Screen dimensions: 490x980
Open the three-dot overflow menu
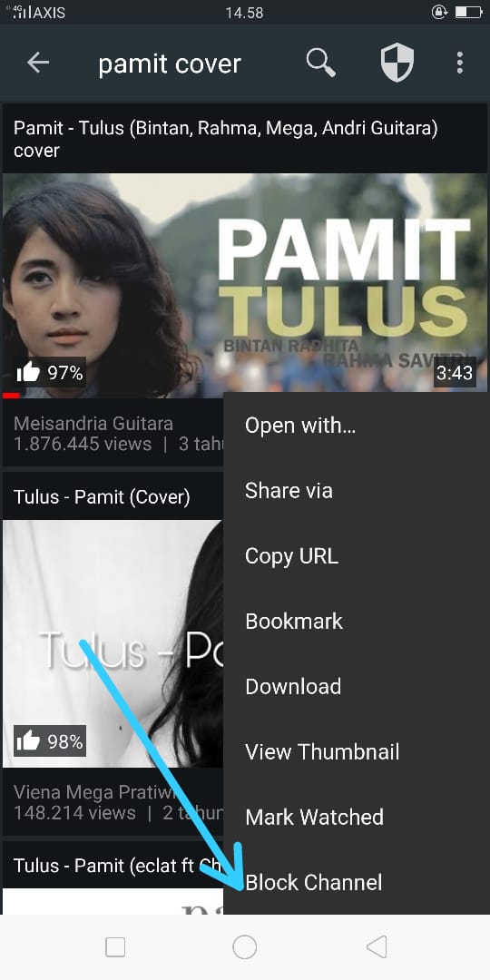tap(459, 64)
